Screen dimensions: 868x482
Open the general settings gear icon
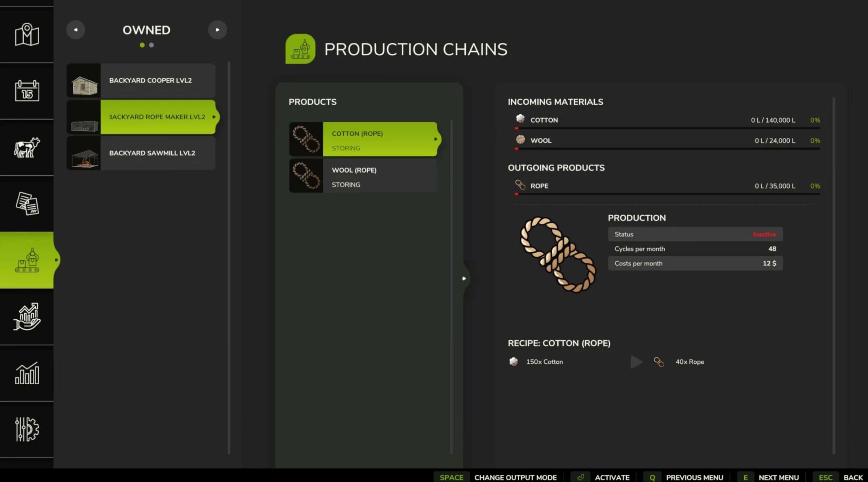click(x=27, y=429)
